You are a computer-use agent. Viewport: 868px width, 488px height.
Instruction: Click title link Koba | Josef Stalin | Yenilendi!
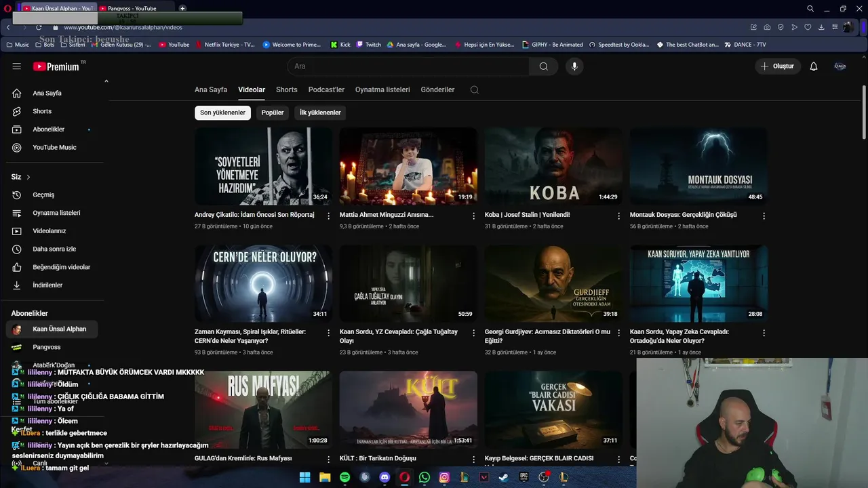tap(527, 215)
